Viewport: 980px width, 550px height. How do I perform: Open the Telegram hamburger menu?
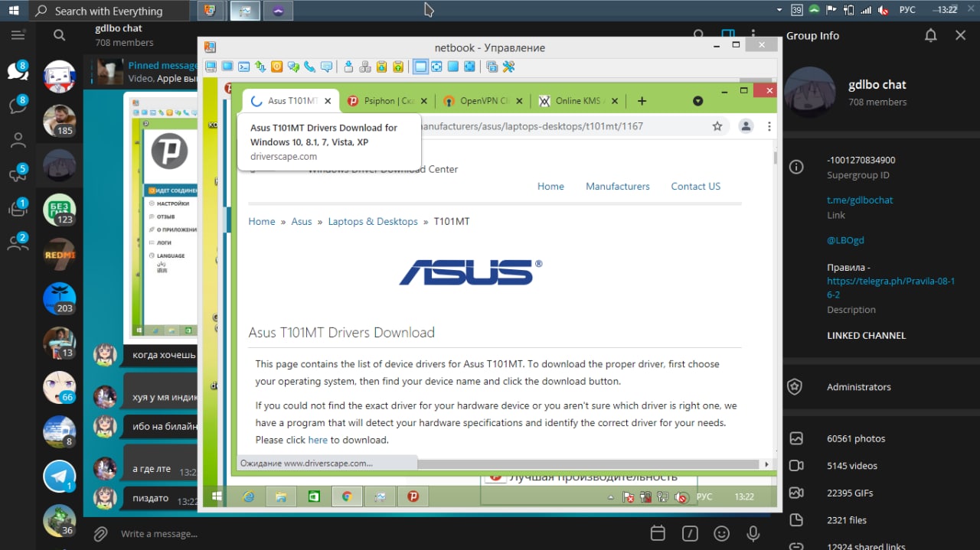coord(18,35)
